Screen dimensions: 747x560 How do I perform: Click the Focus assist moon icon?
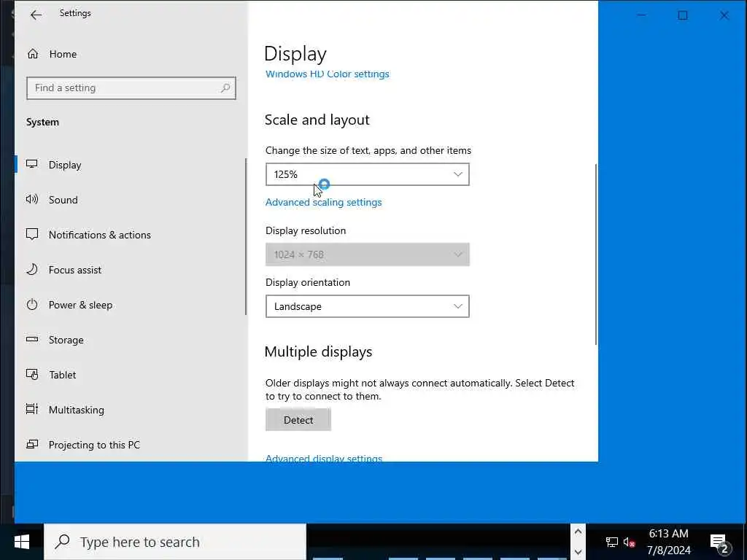[x=32, y=270]
